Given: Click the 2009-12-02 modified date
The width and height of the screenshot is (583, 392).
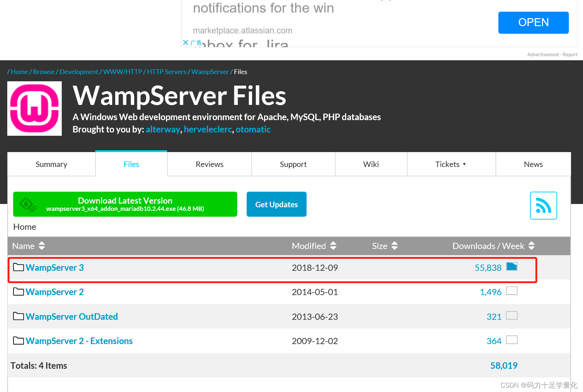Looking at the screenshot, I should click(x=315, y=341).
